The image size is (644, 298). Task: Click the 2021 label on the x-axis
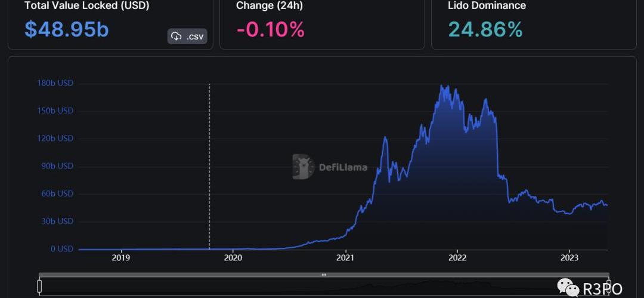pos(345,258)
